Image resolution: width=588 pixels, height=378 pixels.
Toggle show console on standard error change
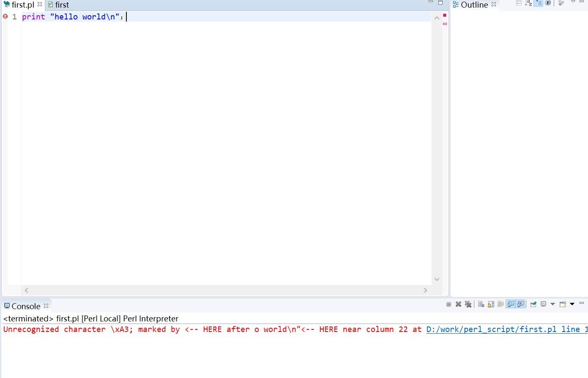tap(521, 304)
